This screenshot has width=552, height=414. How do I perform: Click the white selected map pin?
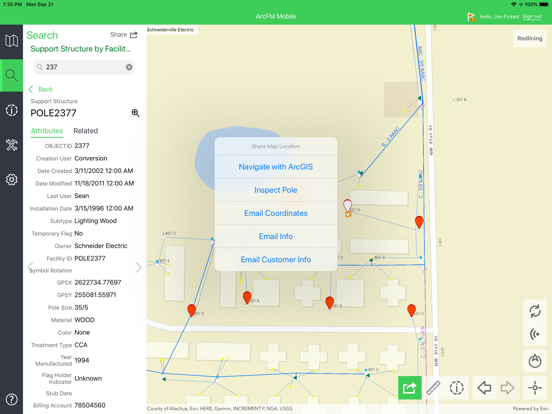(347, 206)
